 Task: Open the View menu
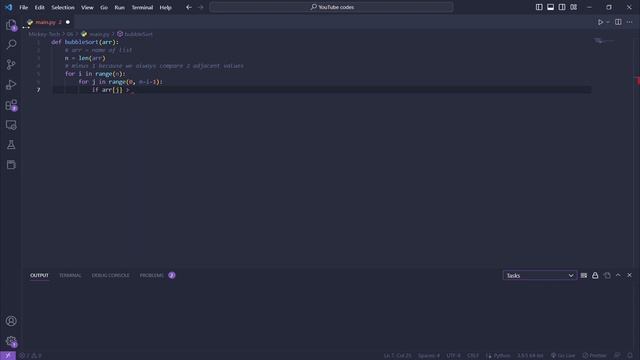[x=87, y=7]
